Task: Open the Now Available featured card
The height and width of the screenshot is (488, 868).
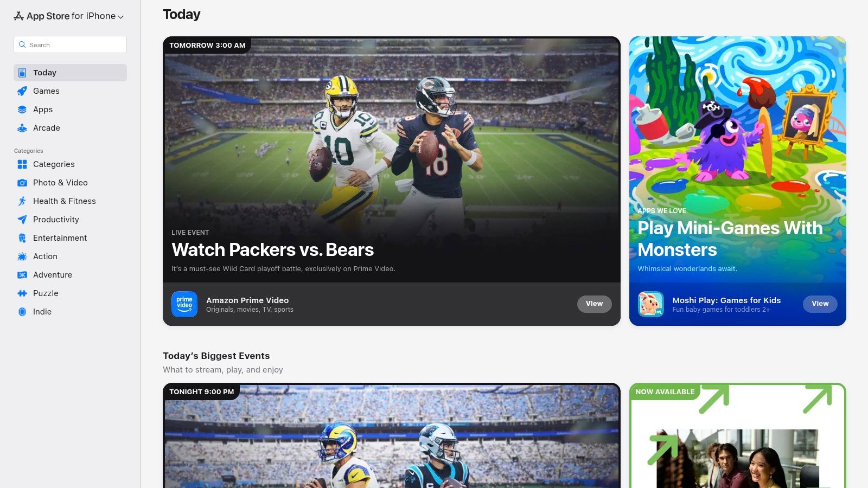Action: (x=738, y=435)
